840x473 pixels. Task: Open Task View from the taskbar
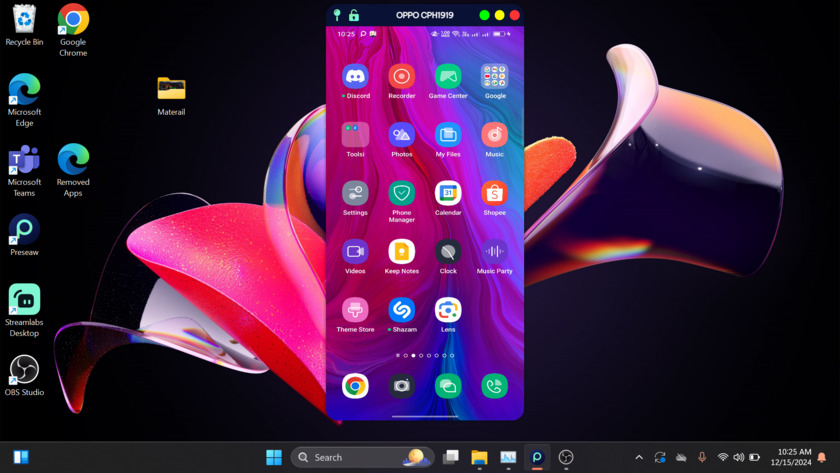pyautogui.click(x=451, y=457)
